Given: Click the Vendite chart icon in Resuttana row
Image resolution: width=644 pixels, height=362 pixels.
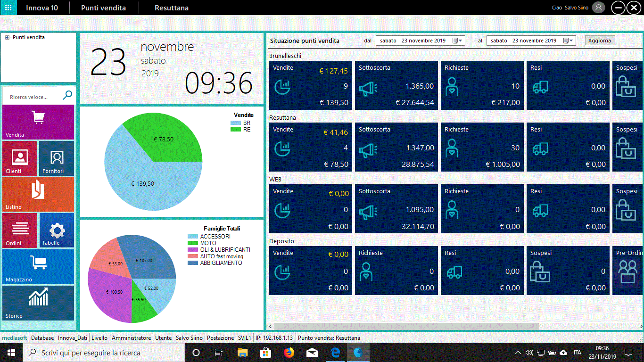Looking at the screenshot, I should tap(282, 149).
